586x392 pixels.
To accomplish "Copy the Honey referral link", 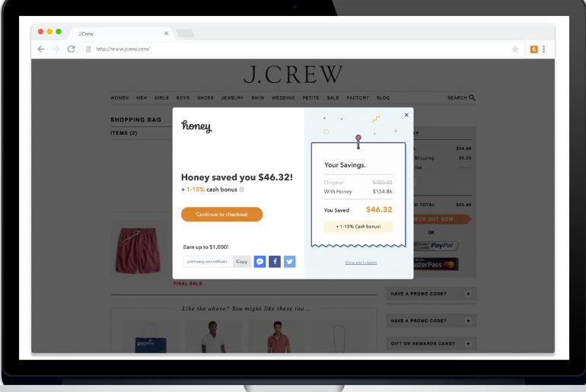I will (242, 262).
